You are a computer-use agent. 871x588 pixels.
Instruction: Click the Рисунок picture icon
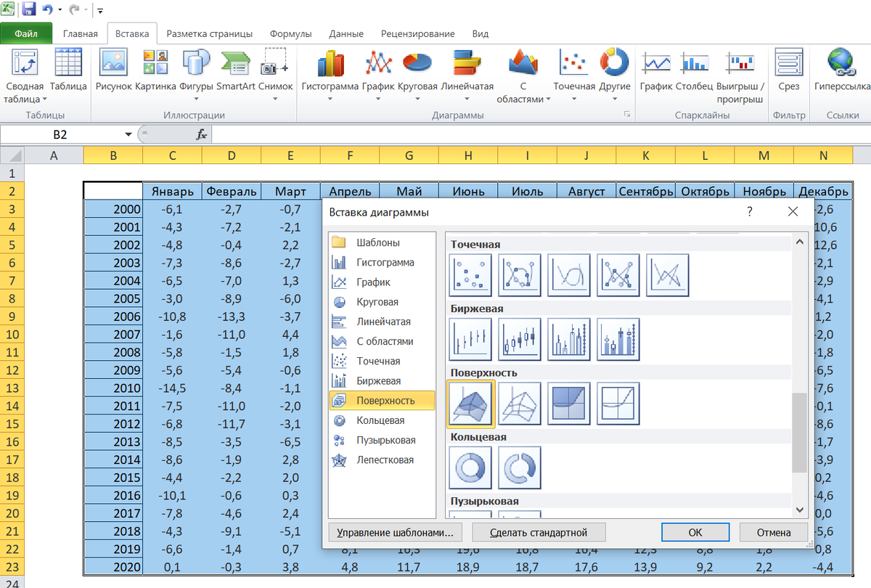pos(113,62)
